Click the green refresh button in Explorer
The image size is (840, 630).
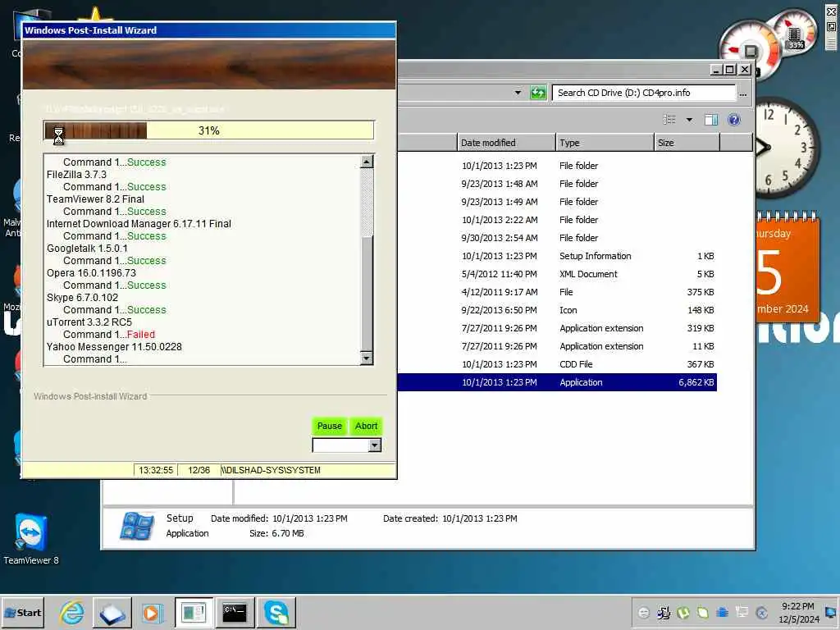538,93
